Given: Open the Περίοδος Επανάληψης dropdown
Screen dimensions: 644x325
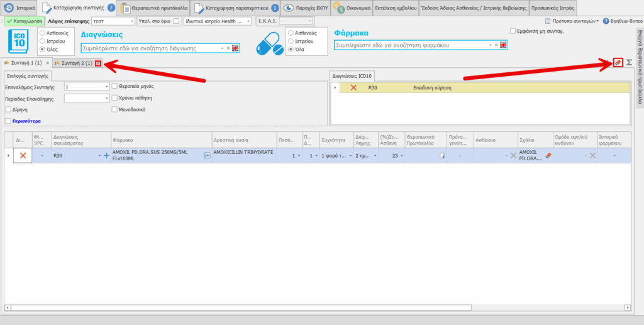Looking at the screenshot, I should tap(107, 98).
